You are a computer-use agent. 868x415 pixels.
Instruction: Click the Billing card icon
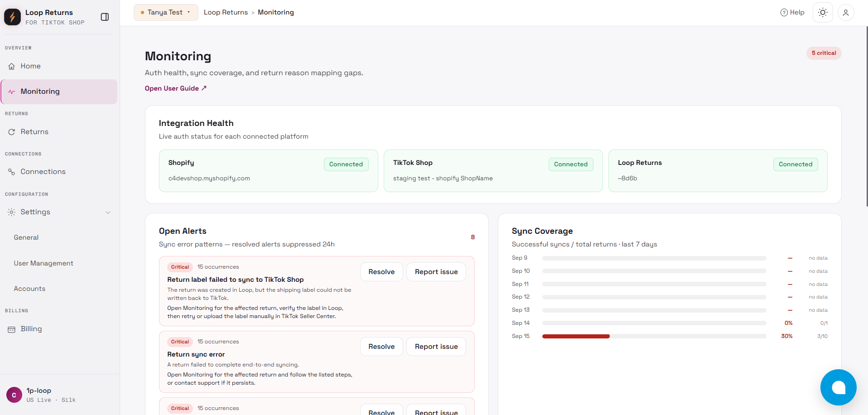pos(11,329)
